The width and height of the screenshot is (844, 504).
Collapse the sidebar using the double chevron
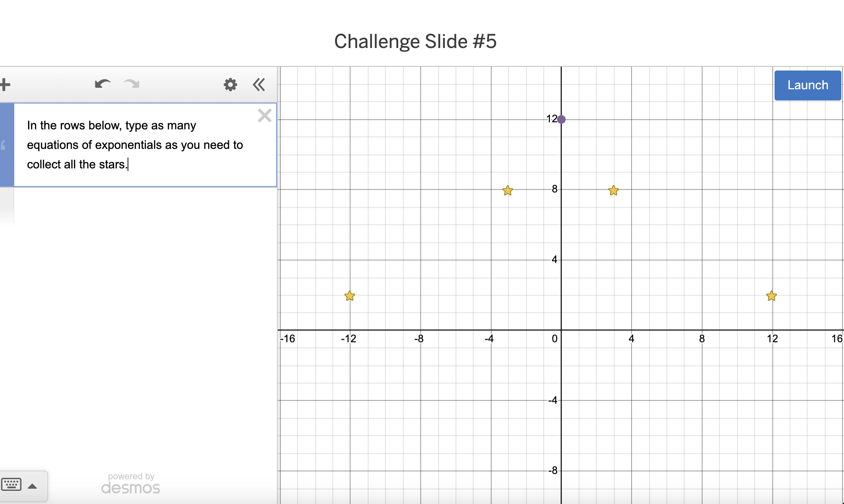click(x=259, y=85)
